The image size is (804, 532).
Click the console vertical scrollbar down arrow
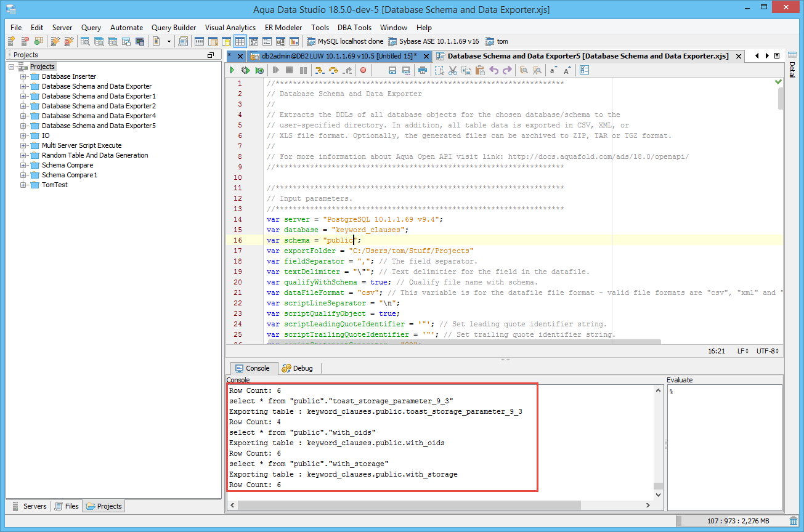(659, 494)
